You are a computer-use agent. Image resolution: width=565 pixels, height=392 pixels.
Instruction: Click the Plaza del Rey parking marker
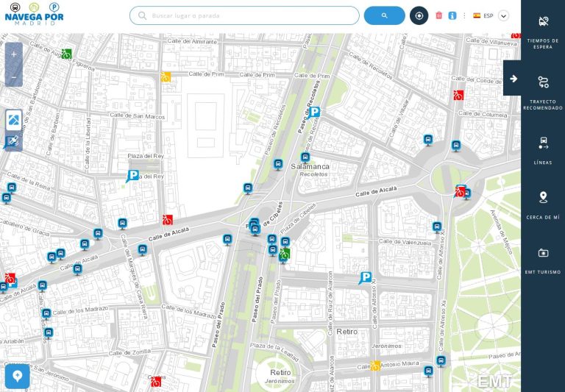tap(132, 176)
